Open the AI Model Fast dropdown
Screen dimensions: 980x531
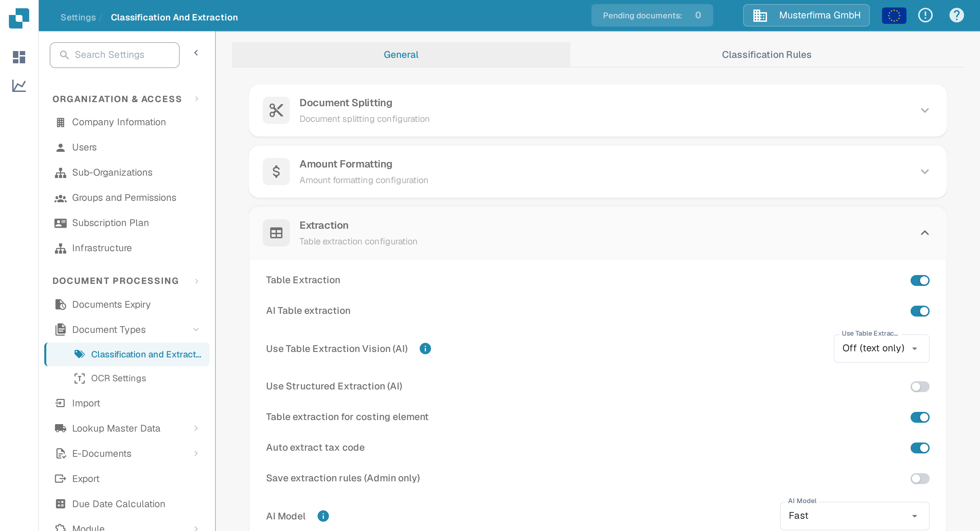tap(854, 516)
